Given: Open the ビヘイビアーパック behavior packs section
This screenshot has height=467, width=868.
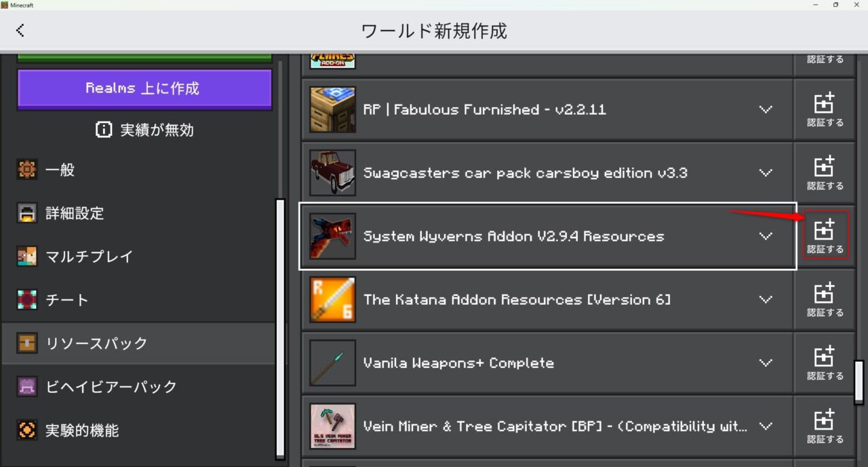Looking at the screenshot, I should tap(27, 386).
